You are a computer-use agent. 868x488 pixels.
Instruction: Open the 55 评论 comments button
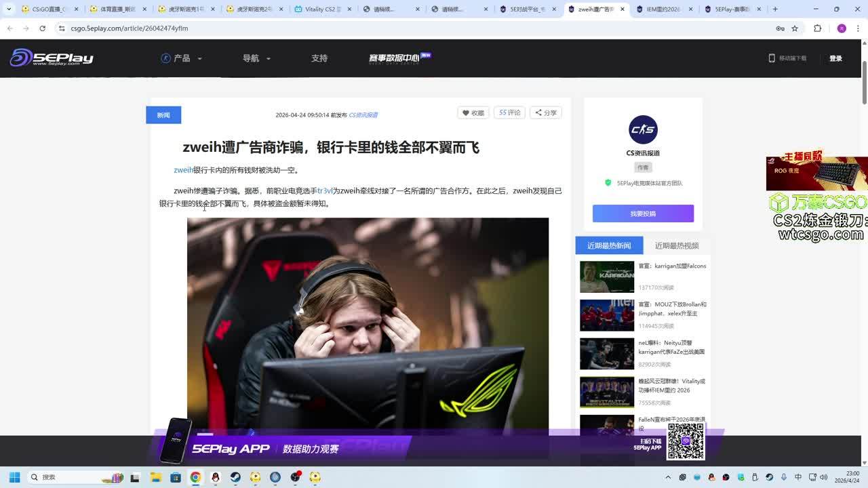(x=509, y=113)
